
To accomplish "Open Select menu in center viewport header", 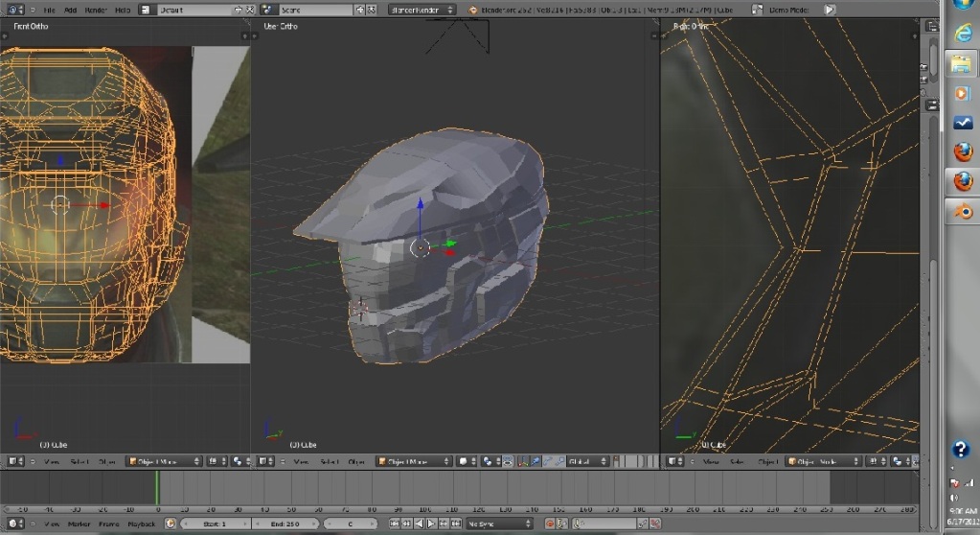I will pos(330,462).
